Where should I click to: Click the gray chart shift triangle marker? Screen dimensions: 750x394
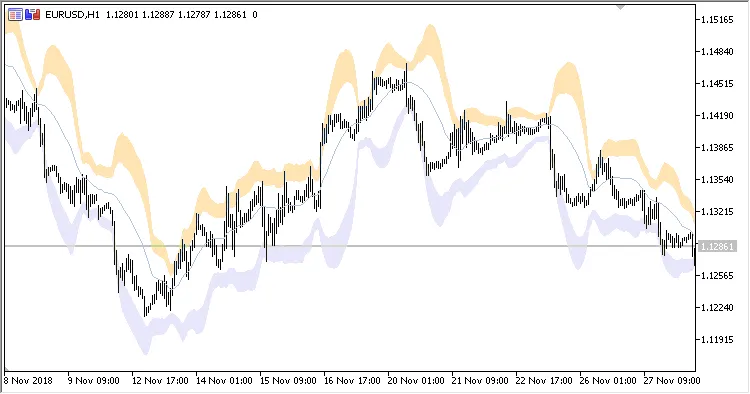pos(620,7)
